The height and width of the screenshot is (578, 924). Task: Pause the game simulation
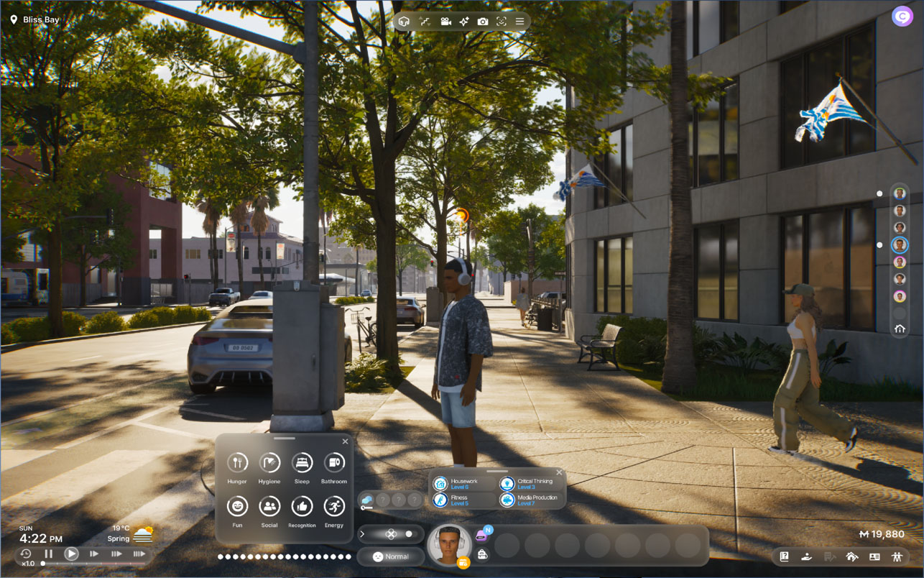click(x=49, y=554)
